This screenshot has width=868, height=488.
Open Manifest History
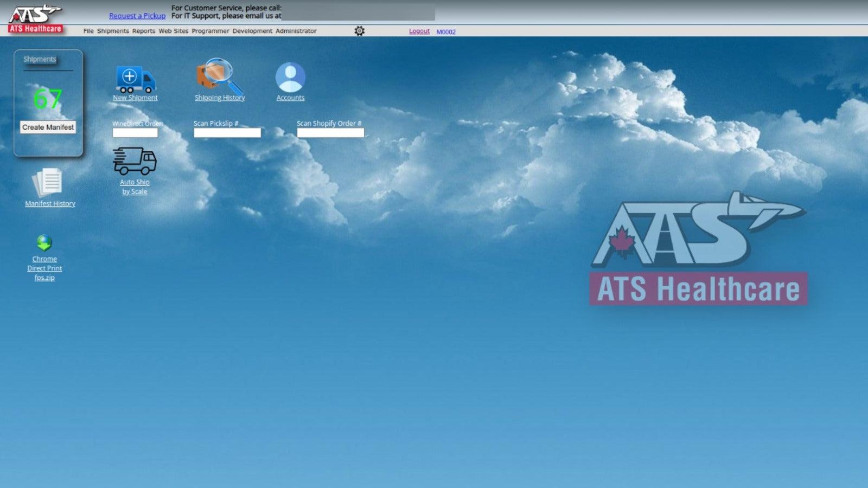(49, 203)
